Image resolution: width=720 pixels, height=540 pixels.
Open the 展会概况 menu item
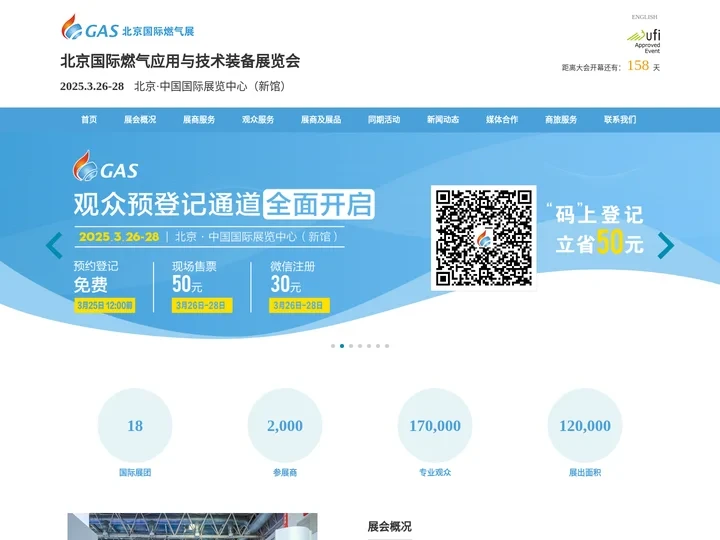tap(140, 119)
